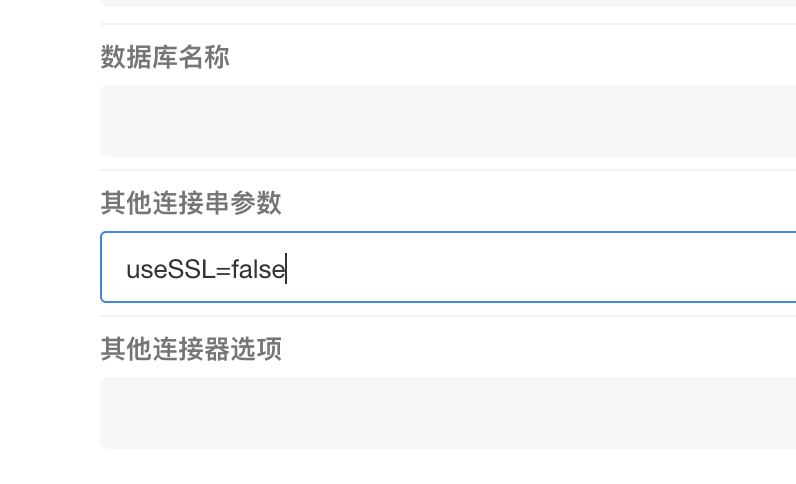796x484 pixels.
Task: Click the 数据库名称 label
Action: coord(165,57)
